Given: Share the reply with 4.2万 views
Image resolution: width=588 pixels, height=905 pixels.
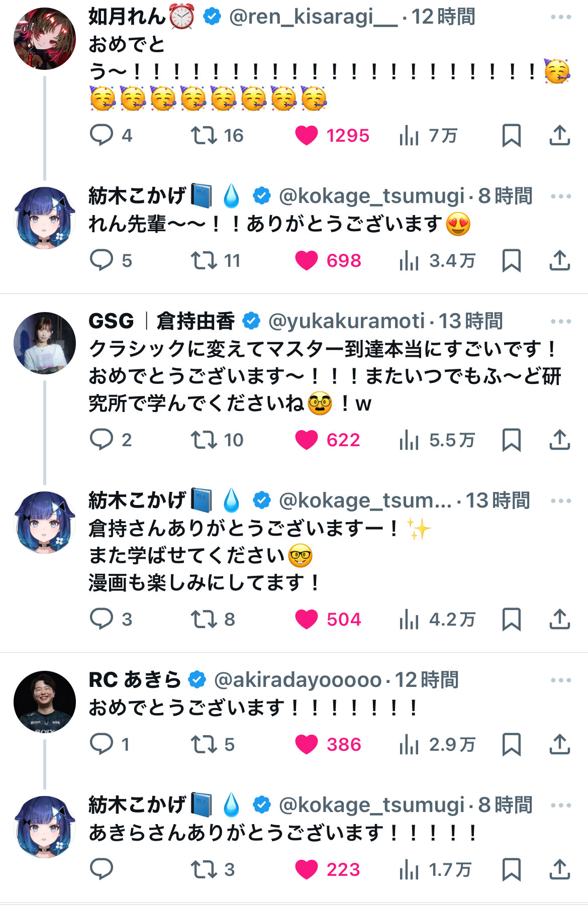Looking at the screenshot, I should coord(559,619).
